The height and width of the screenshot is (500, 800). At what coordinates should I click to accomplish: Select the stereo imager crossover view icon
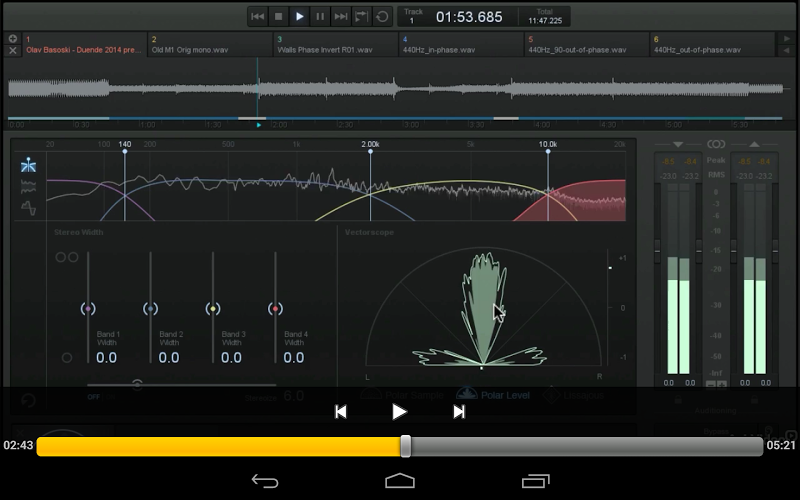pyautogui.click(x=29, y=165)
